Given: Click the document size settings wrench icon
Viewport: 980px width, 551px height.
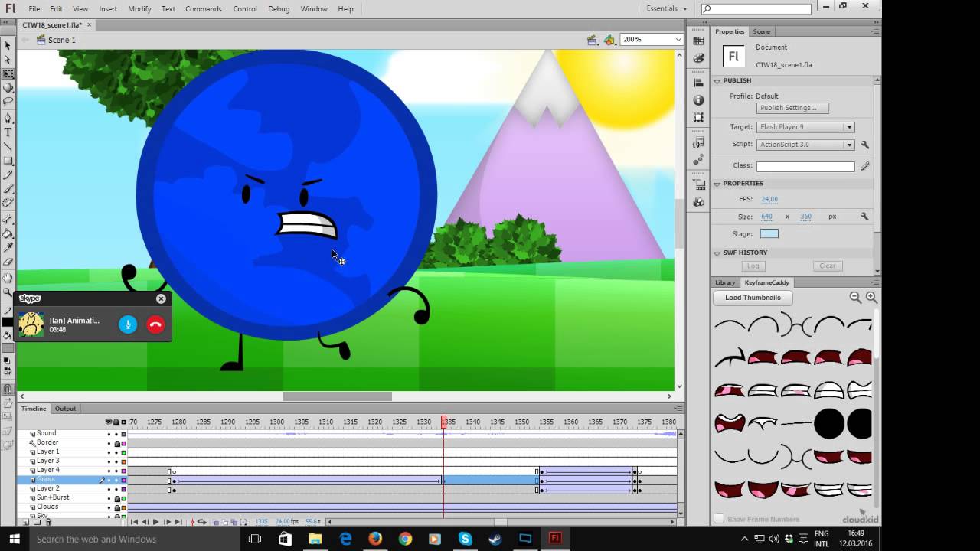Looking at the screenshot, I should tap(864, 217).
